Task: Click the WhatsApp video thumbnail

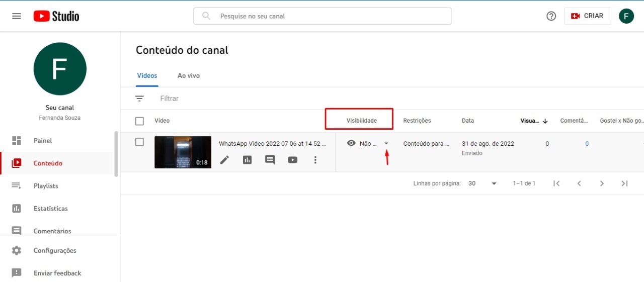Action: pos(183,152)
